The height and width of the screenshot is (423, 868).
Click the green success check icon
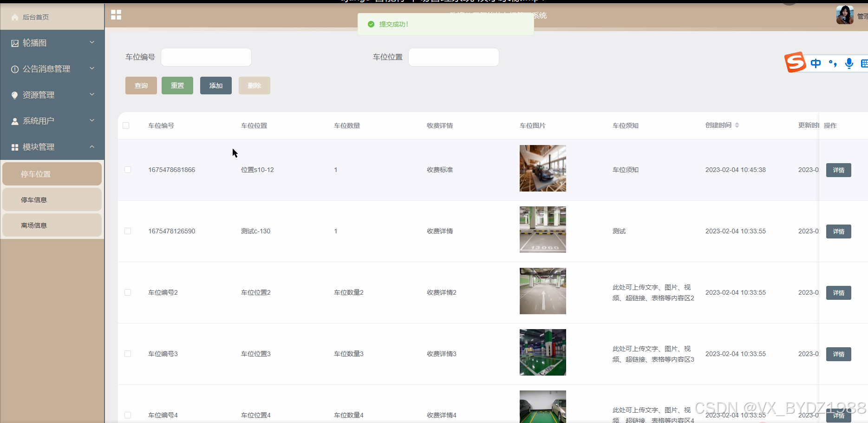pyautogui.click(x=371, y=24)
